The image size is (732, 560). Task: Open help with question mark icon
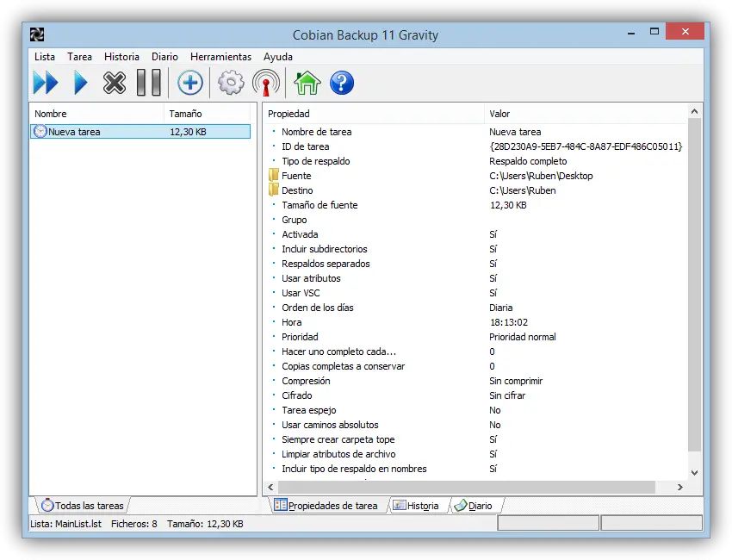pos(342,83)
